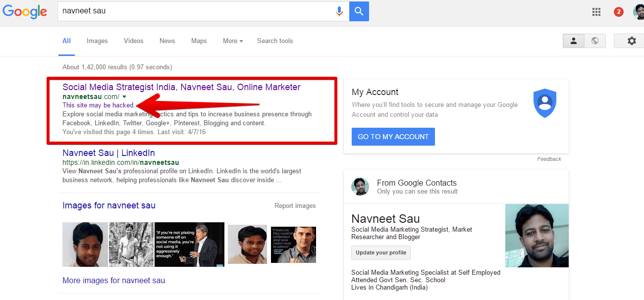
Task: Click Report images link
Action: click(295, 206)
